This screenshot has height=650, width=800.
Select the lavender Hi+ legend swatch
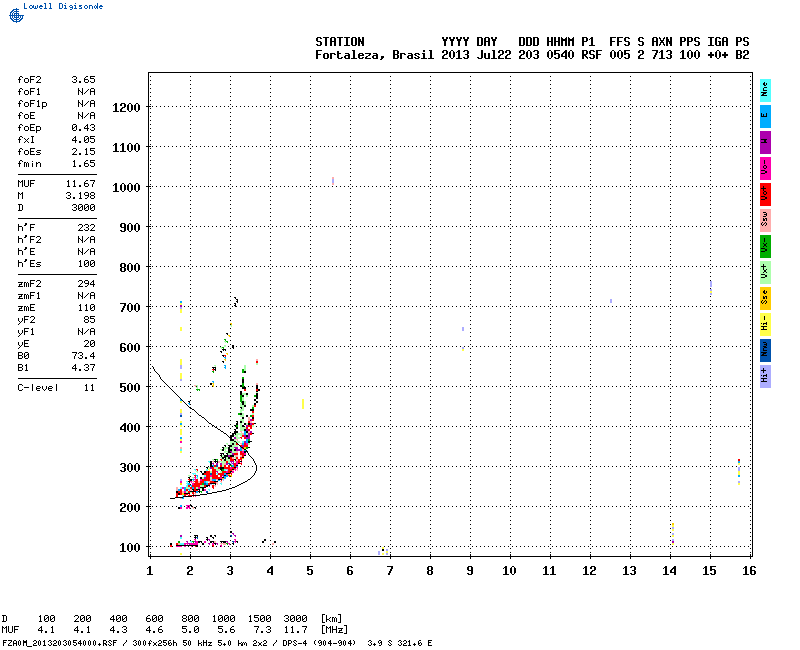pyautogui.click(x=765, y=377)
